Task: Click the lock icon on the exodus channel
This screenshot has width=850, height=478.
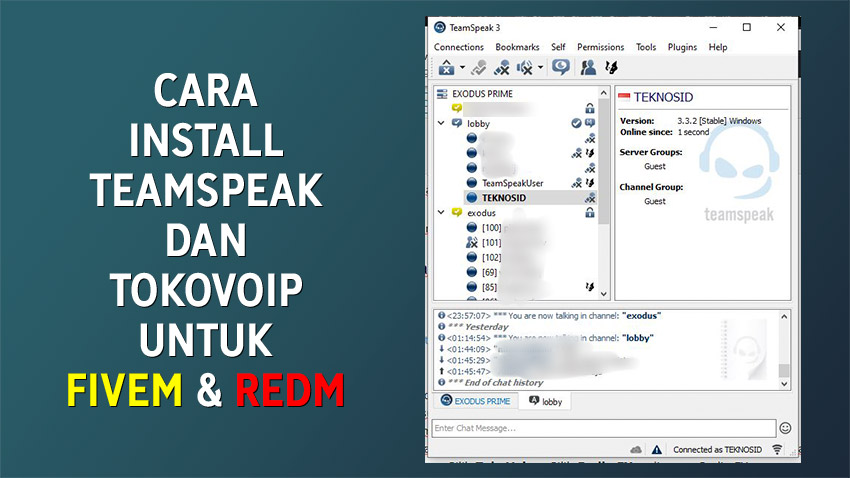Action: tap(590, 212)
